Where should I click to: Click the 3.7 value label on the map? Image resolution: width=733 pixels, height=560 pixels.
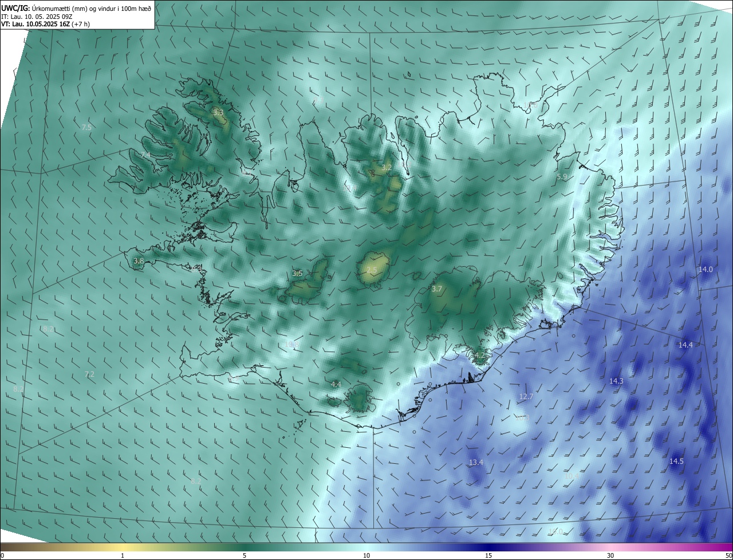coord(437,289)
